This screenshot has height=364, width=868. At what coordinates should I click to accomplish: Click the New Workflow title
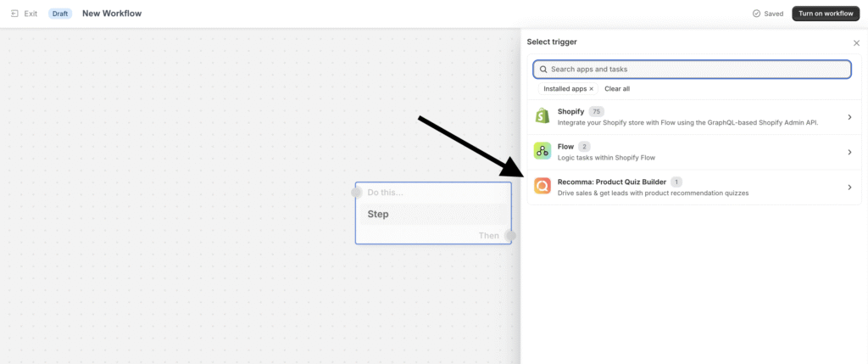pyautogui.click(x=112, y=14)
